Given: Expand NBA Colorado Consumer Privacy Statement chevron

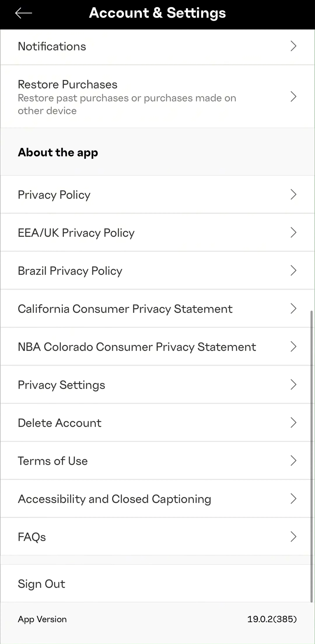Looking at the screenshot, I should click(x=294, y=346).
